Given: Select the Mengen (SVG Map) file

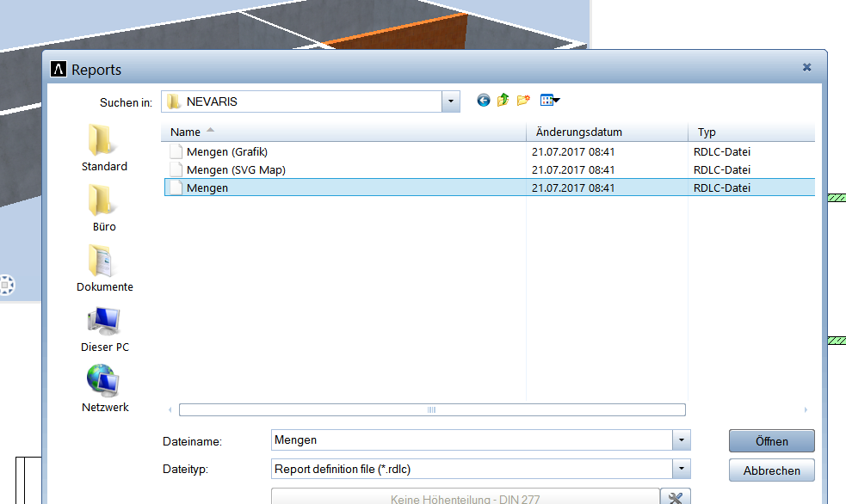Looking at the screenshot, I should pos(236,170).
